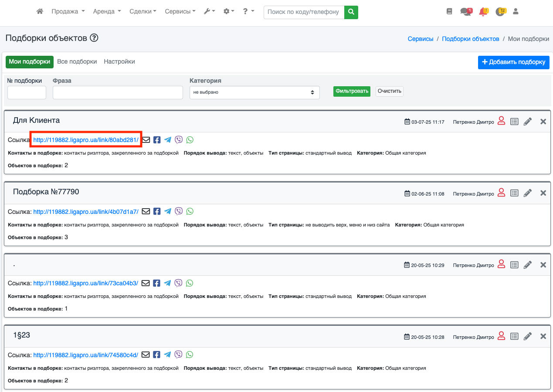
Task: Open the 'Настройки' tab
Action: pyautogui.click(x=119, y=62)
